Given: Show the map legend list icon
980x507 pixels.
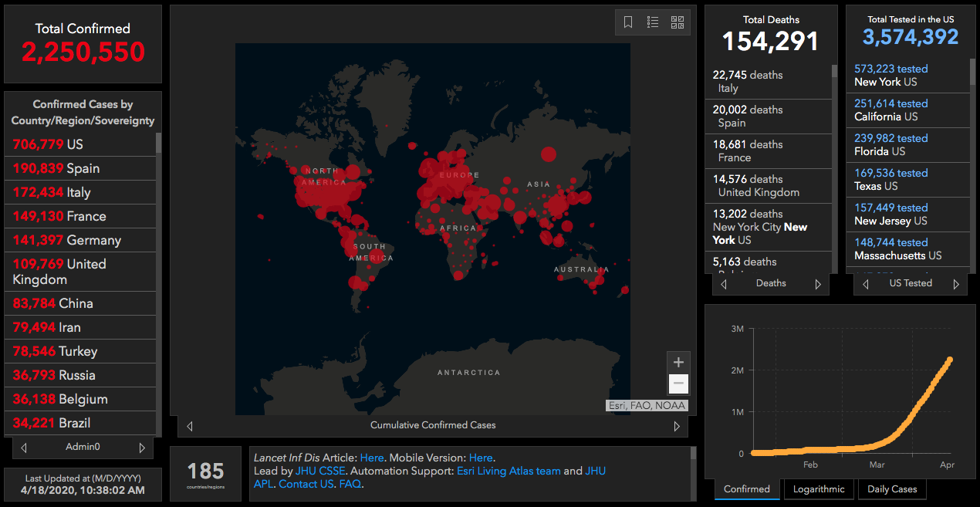Looking at the screenshot, I should coord(653,22).
